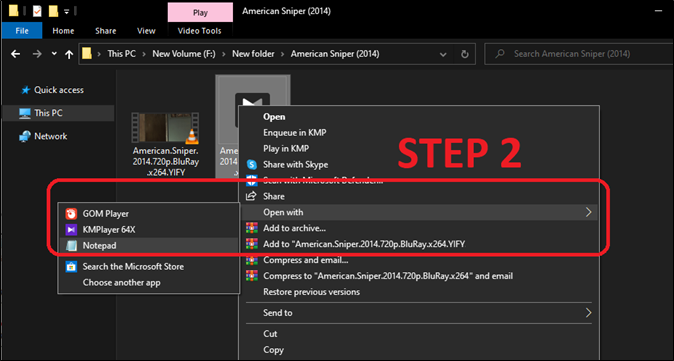Choose Compress and email...
The width and height of the screenshot is (674, 361).
[306, 260]
